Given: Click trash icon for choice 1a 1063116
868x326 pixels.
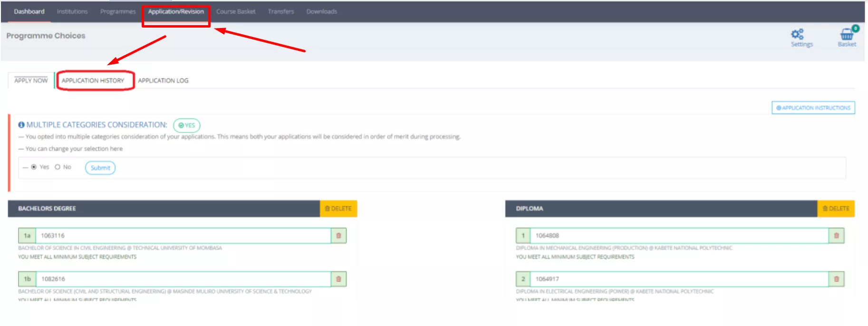Looking at the screenshot, I should (338, 236).
